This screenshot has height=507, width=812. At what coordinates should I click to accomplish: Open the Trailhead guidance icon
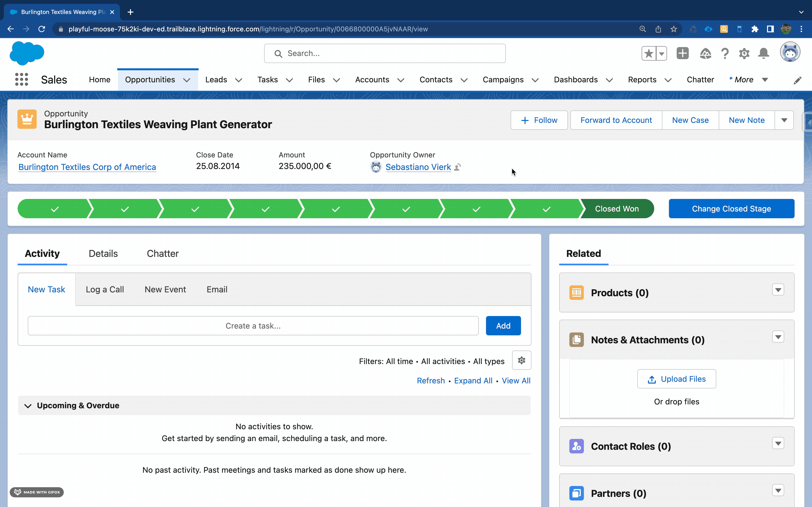[x=705, y=53]
